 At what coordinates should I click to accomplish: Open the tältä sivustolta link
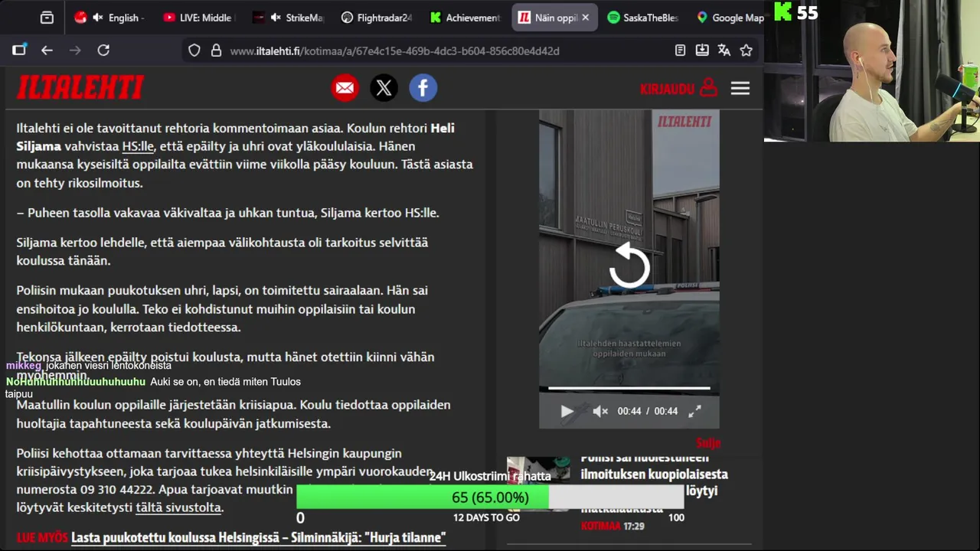tap(179, 507)
